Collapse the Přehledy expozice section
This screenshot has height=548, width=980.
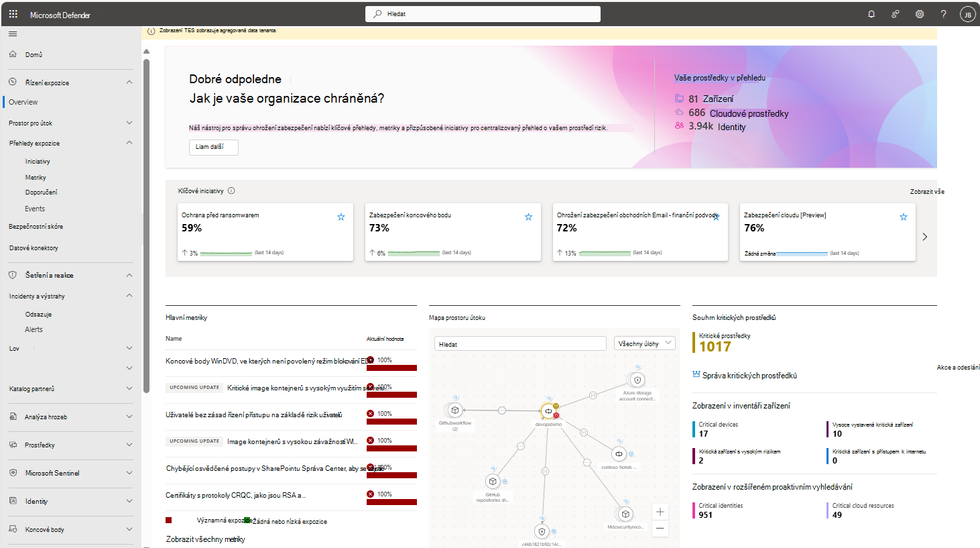click(129, 143)
